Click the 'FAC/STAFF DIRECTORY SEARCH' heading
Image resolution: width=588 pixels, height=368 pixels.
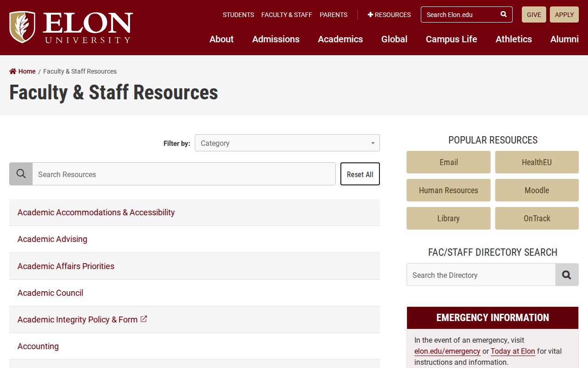[493, 252]
